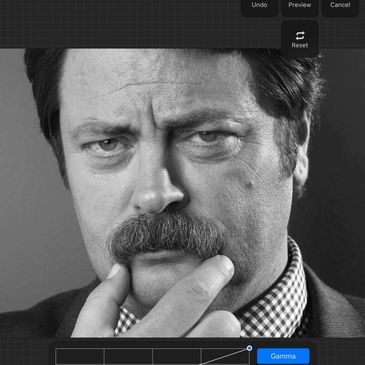Click the black-and-white portrait canvas

182,193
